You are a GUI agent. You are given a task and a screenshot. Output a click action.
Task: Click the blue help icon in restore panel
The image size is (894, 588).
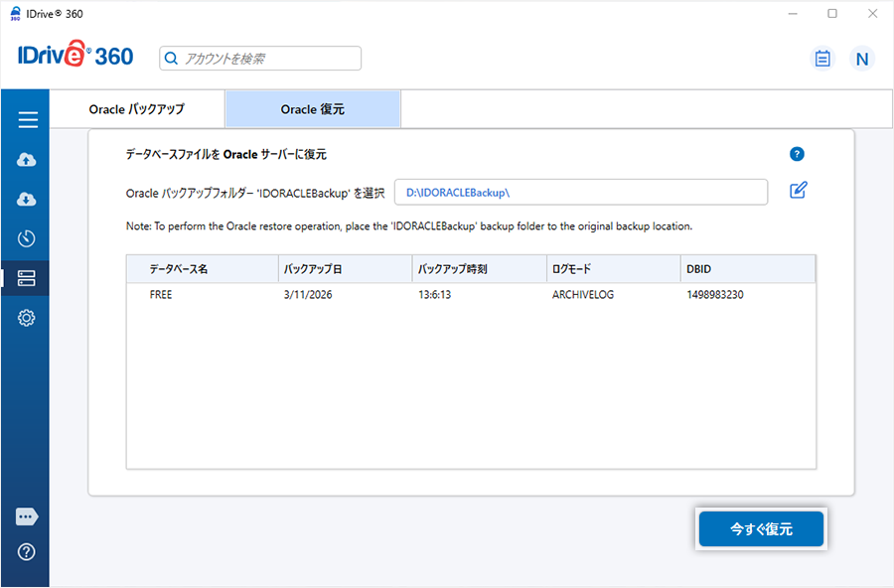pos(797,154)
